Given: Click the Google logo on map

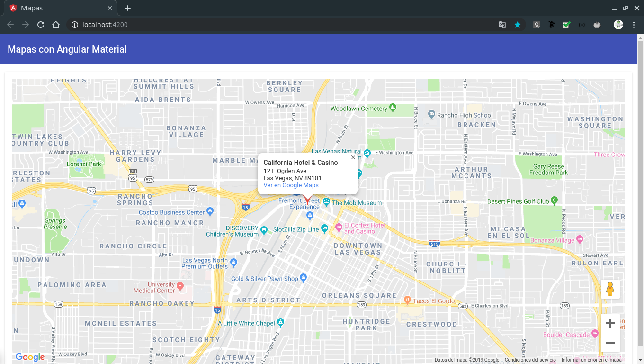Looking at the screenshot, I should tap(30, 357).
